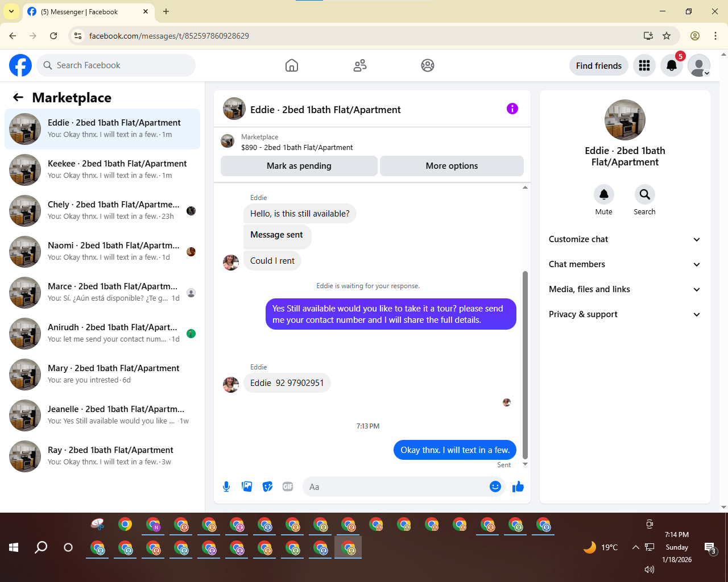Click the volume speaker tray icon
Viewport: 728px width, 582px height.
(649, 569)
